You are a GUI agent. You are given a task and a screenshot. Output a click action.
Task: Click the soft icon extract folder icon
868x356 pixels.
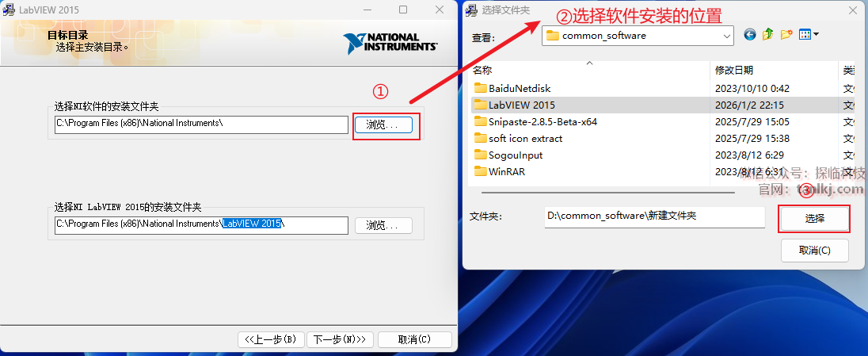pos(480,138)
